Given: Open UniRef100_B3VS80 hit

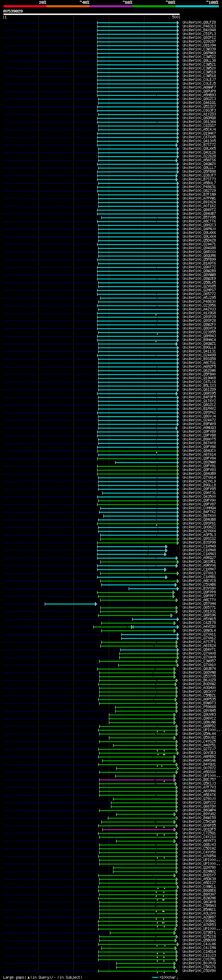Looking at the screenshot, I should tap(199, 589).
